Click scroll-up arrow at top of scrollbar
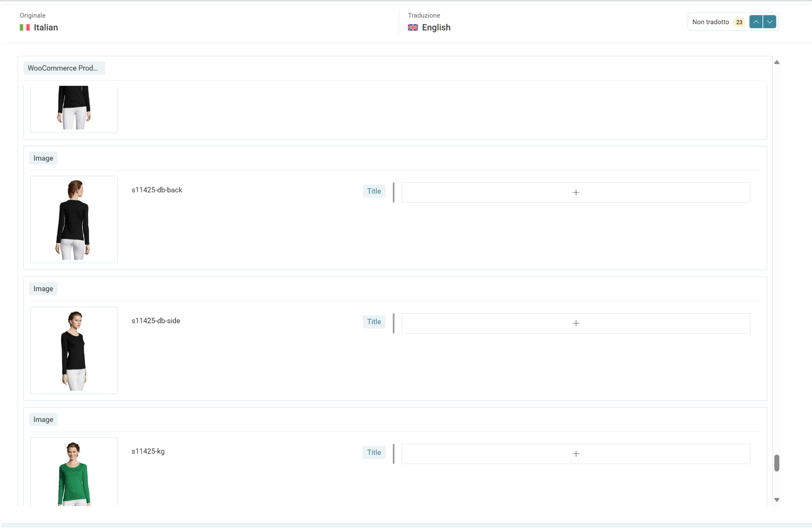 (777, 62)
